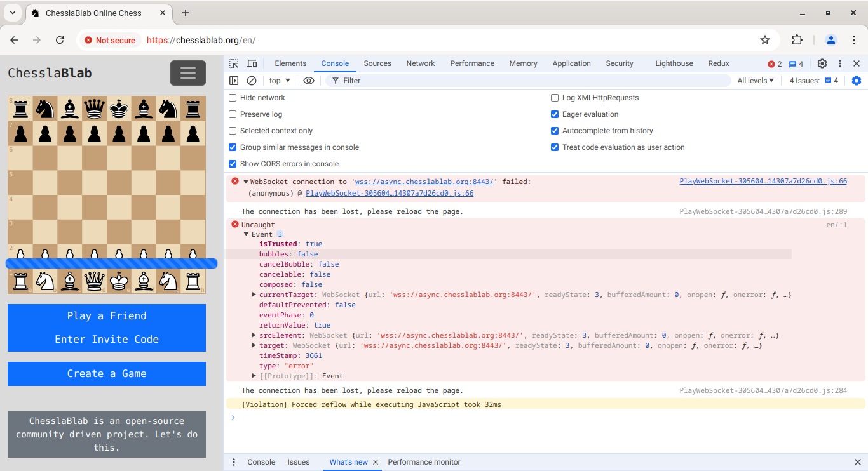
Task: Click Enter Invite Code button
Action: pos(107,339)
